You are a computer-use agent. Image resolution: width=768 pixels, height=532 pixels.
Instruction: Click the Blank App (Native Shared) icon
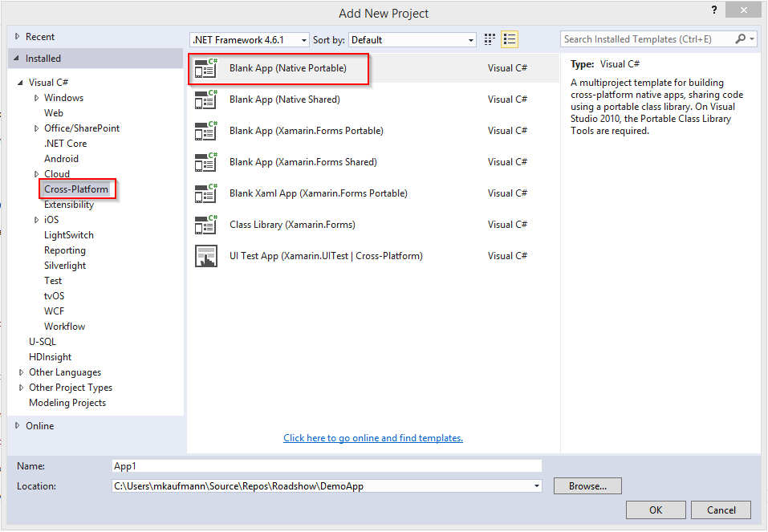coord(206,99)
